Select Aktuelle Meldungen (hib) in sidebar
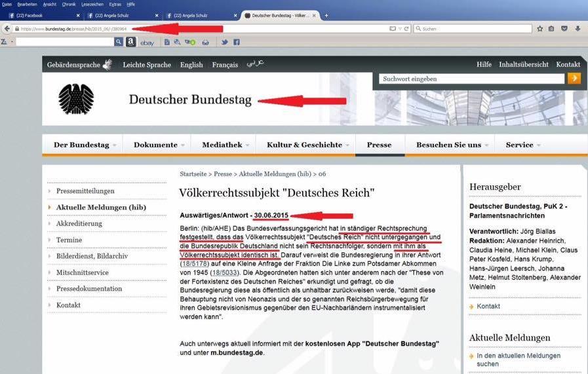 click(x=101, y=207)
